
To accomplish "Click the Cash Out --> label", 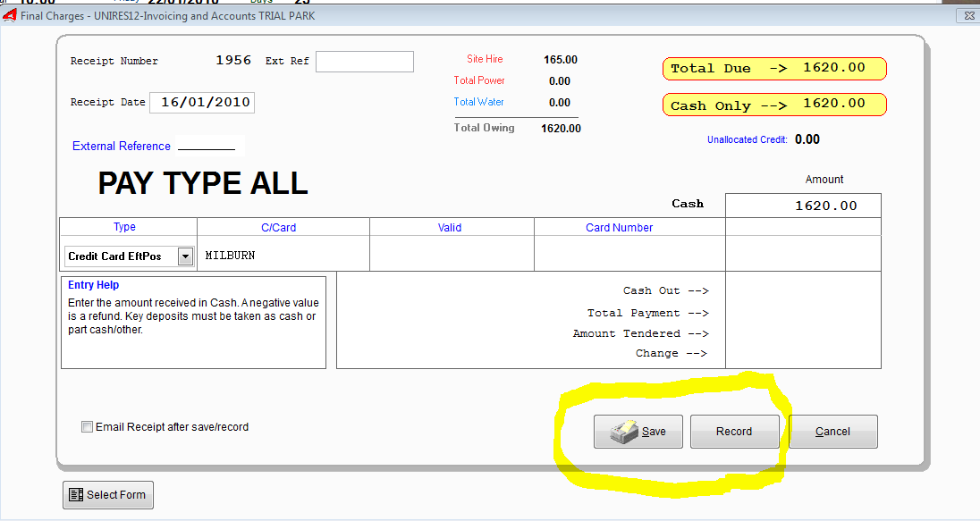I will click(665, 290).
